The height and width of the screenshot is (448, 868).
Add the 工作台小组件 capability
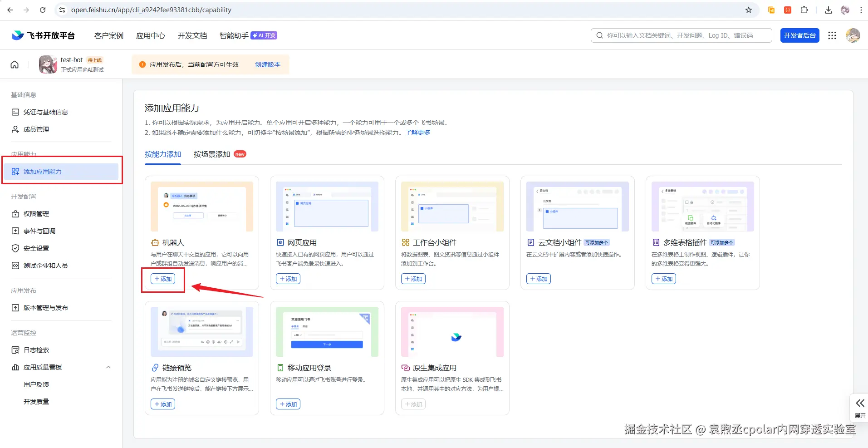(413, 279)
